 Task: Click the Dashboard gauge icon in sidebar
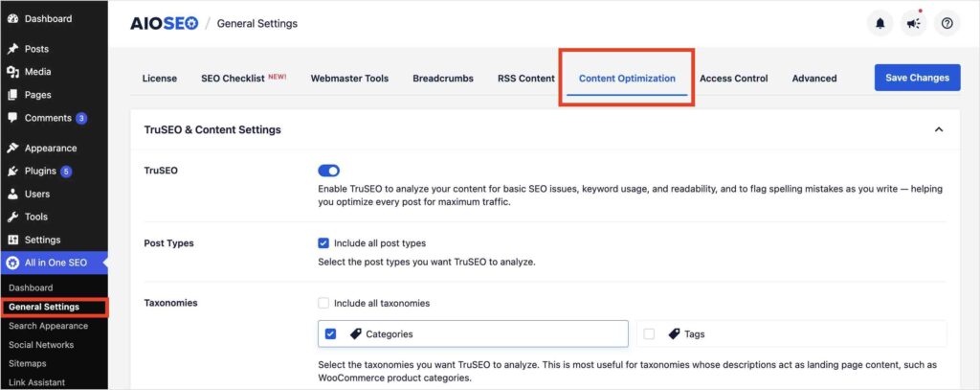(x=11, y=19)
